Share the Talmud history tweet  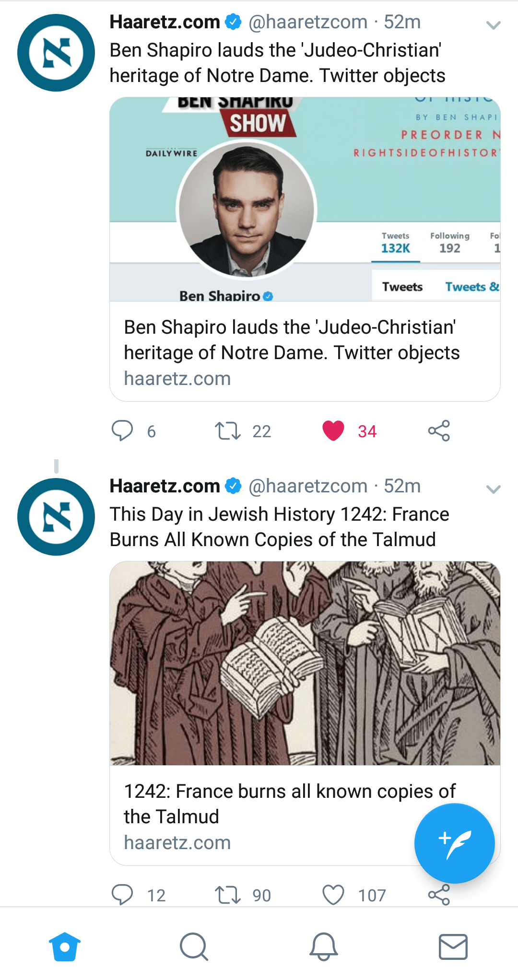[439, 895]
